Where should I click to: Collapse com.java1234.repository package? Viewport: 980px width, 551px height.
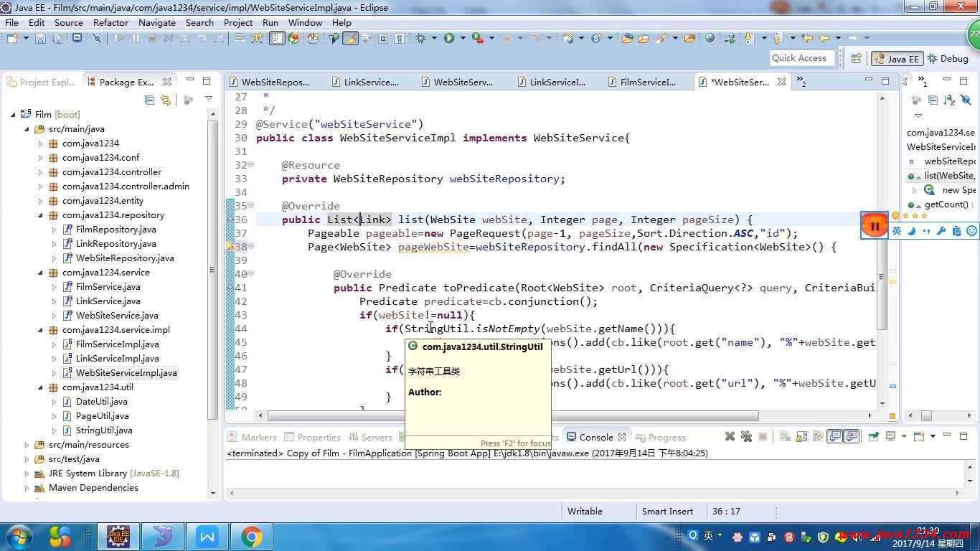coord(41,215)
